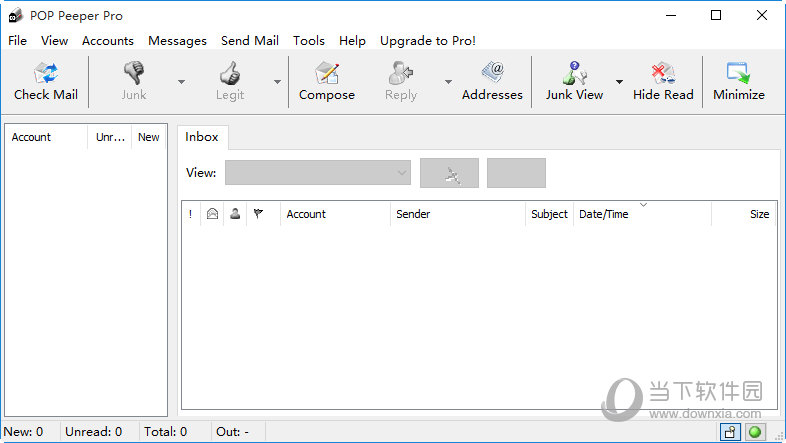Sort messages by Account column
This screenshot has width=786, height=443.
point(335,214)
